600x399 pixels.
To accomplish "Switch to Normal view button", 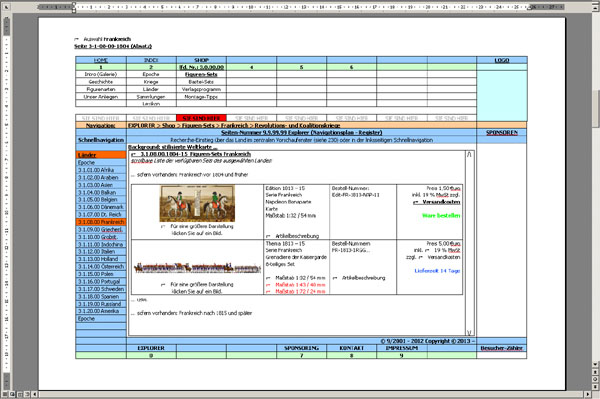I will (5, 394).
